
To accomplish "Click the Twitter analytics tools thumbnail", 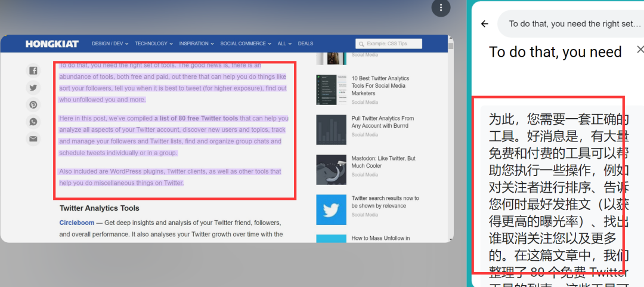I will [331, 90].
